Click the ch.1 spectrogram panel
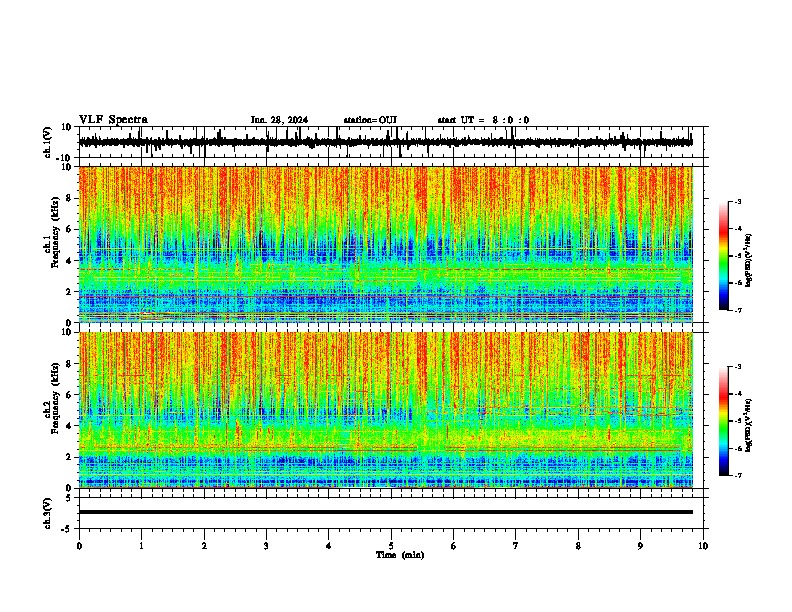Viewport: 792px width, 612px height. pyautogui.click(x=386, y=244)
